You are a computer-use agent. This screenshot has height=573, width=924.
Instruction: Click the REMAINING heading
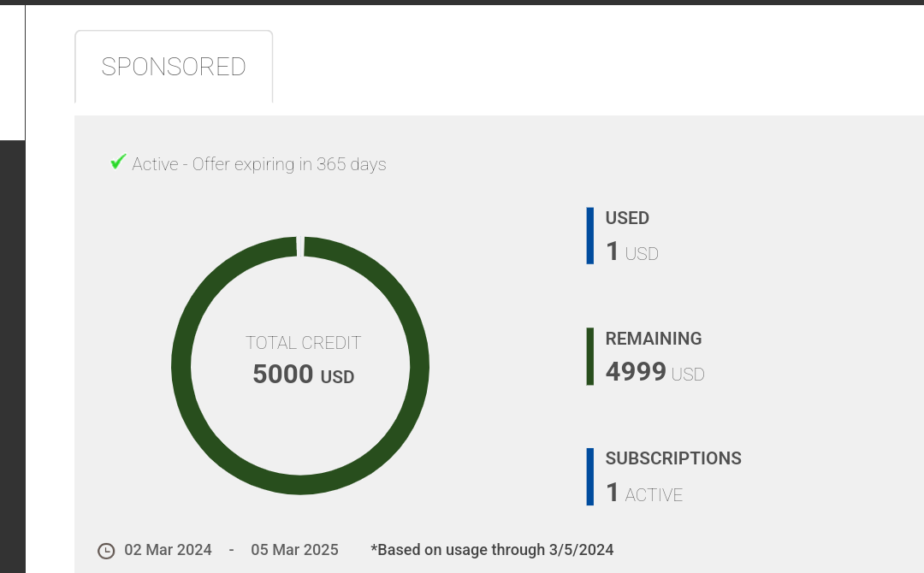[x=654, y=339]
